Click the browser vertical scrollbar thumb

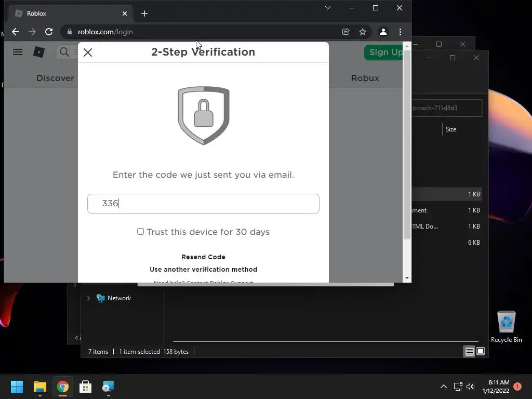tap(407, 145)
